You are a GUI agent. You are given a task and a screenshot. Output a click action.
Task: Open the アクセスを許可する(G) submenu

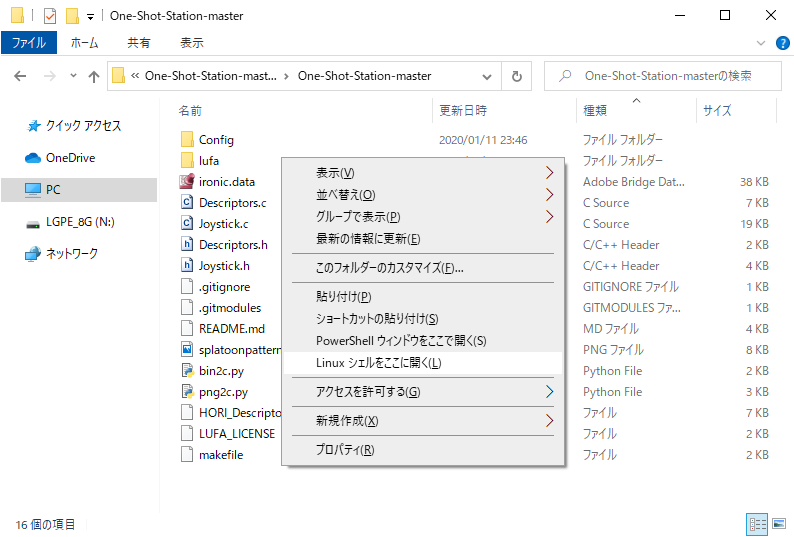tap(423, 392)
